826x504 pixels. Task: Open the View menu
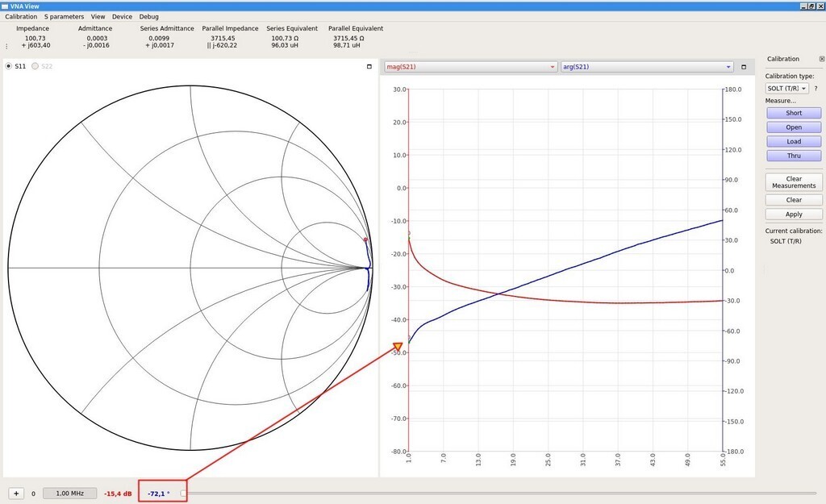(x=98, y=16)
